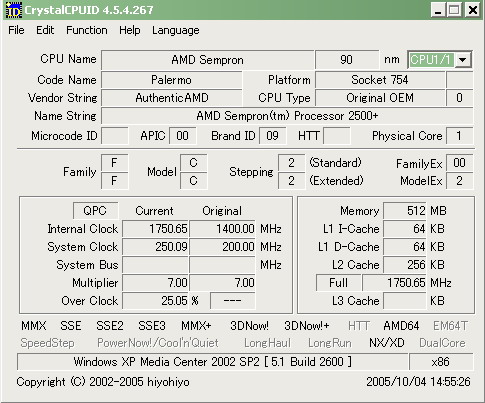Select the Name String processor 2500+ field
This screenshot has height=403, width=485.
pyautogui.click(x=287, y=116)
